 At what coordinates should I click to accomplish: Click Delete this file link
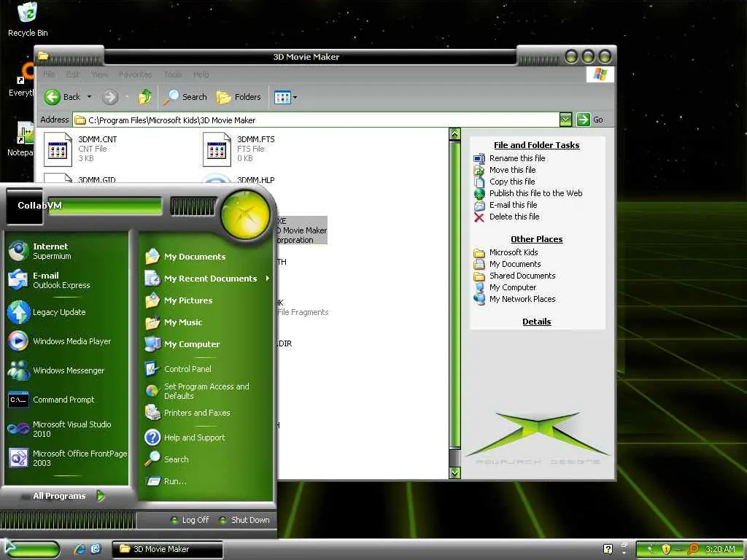pos(514,217)
